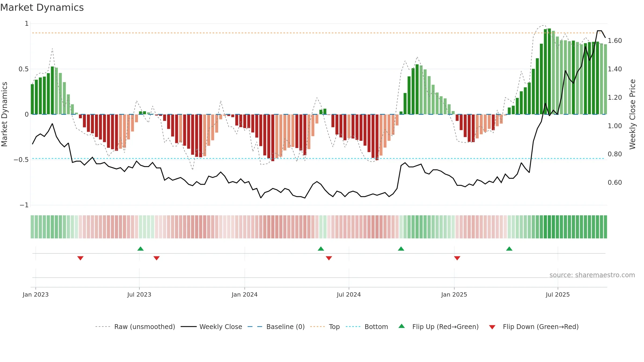Click the 1.20 price axis tick

coord(615,98)
